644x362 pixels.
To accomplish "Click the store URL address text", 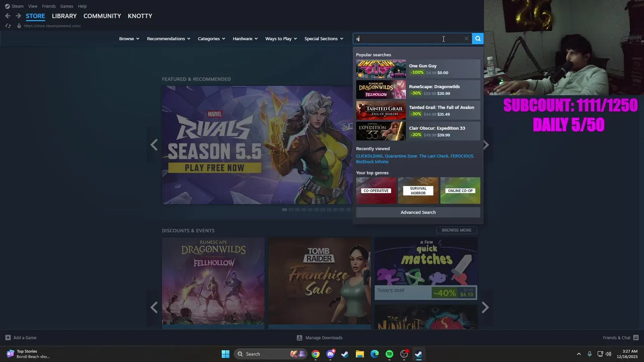I will 52,26.
